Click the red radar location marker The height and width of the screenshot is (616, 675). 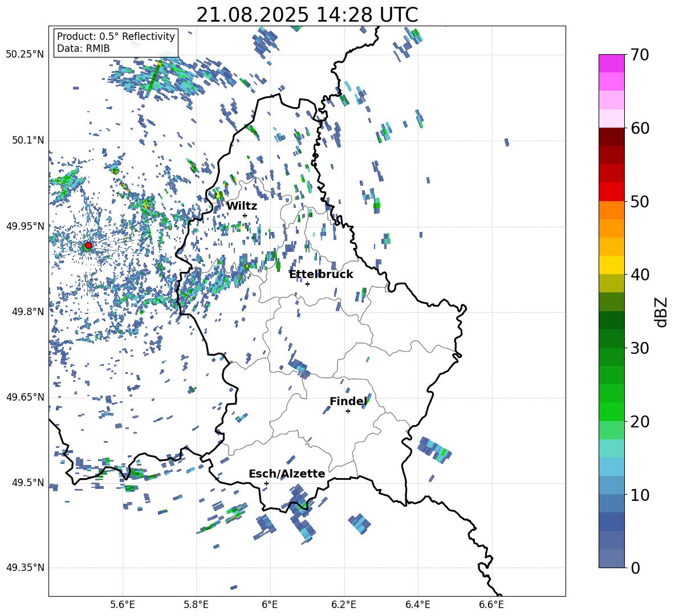tap(88, 246)
